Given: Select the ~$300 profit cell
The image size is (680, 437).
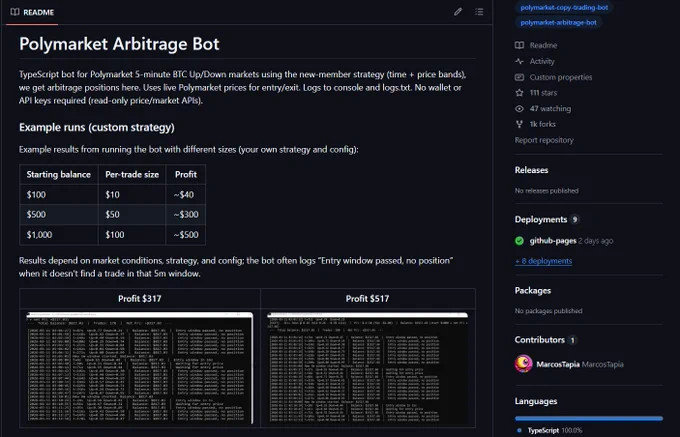Looking at the screenshot, I should 186,214.
